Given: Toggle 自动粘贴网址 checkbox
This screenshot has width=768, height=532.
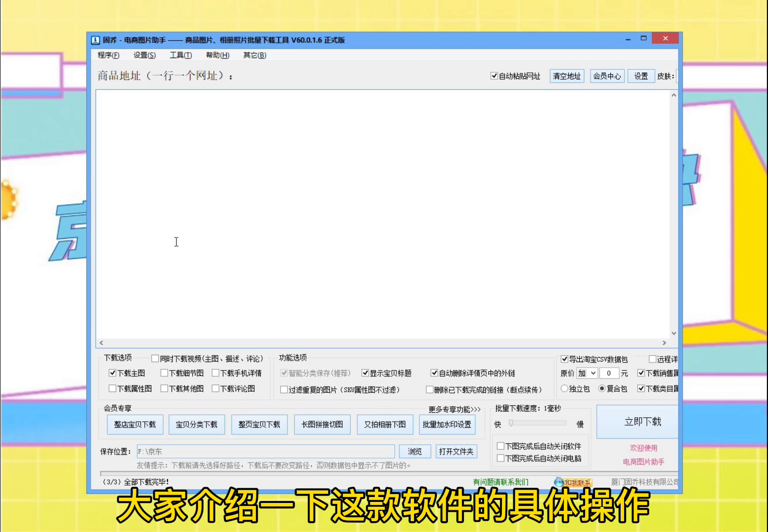Looking at the screenshot, I should (494, 76).
